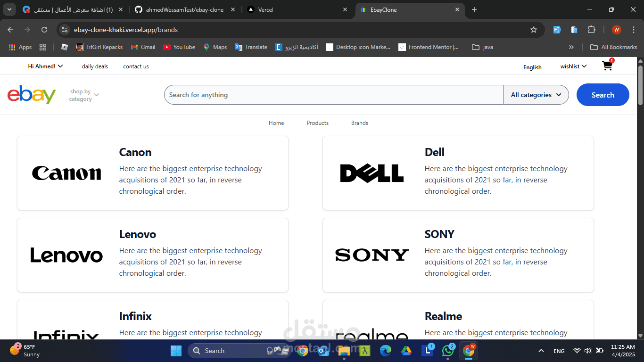Open the "daily deals" link
Image resolution: width=644 pixels, height=362 pixels.
95,66
